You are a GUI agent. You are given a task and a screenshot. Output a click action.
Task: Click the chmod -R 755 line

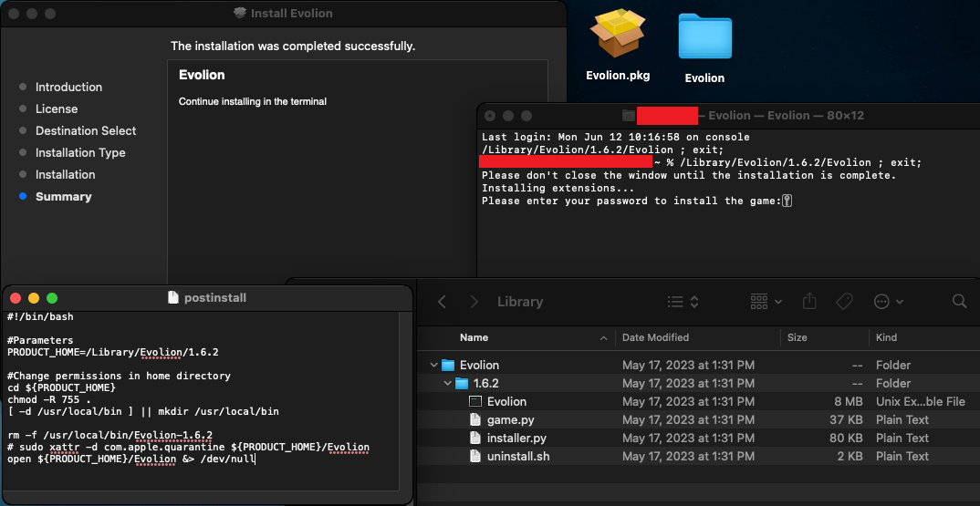pos(48,400)
